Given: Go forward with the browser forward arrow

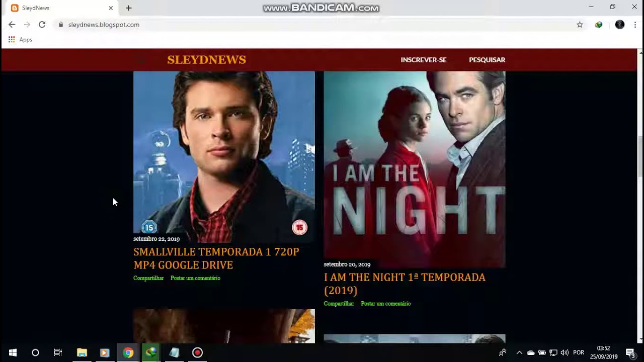Looking at the screenshot, I should pyautogui.click(x=27, y=25).
